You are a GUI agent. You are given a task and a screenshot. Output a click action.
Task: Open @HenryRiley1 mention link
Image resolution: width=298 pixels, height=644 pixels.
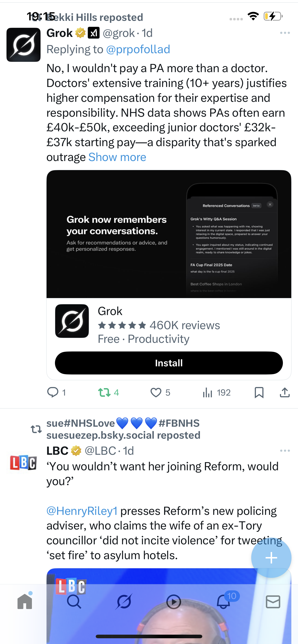[x=82, y=511]
